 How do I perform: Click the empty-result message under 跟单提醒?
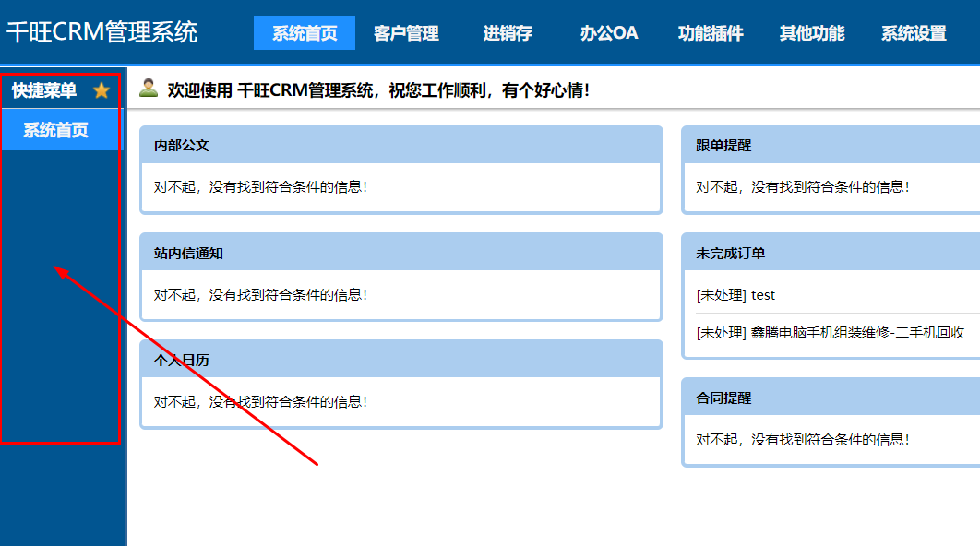tap(803, 187)
